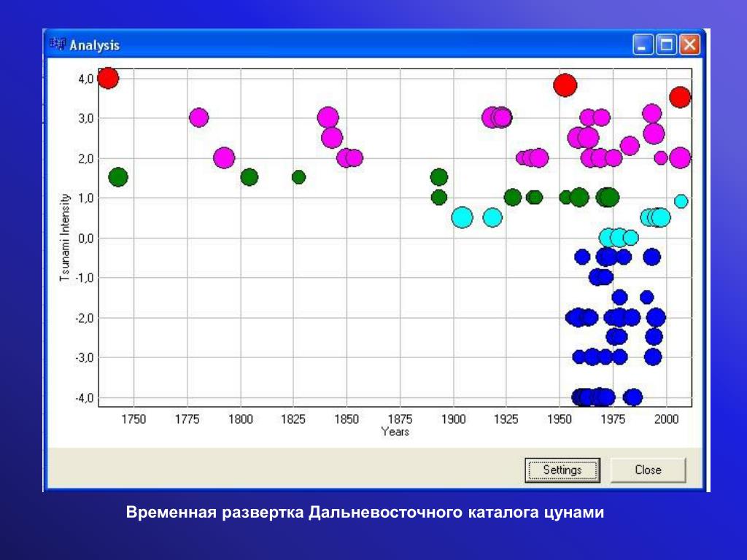Click the small magenta point at 2.0 near 1997
Image resolution: width=747 pixels, height=560 pixels.
tap(660, 157)
